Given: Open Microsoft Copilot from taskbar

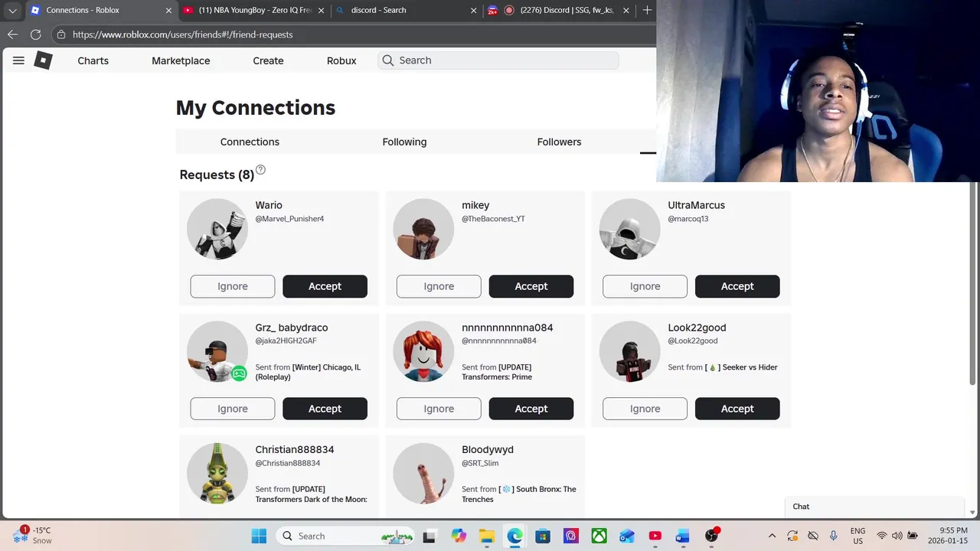Looking at the screenshot, I should (x=458, y=536).
